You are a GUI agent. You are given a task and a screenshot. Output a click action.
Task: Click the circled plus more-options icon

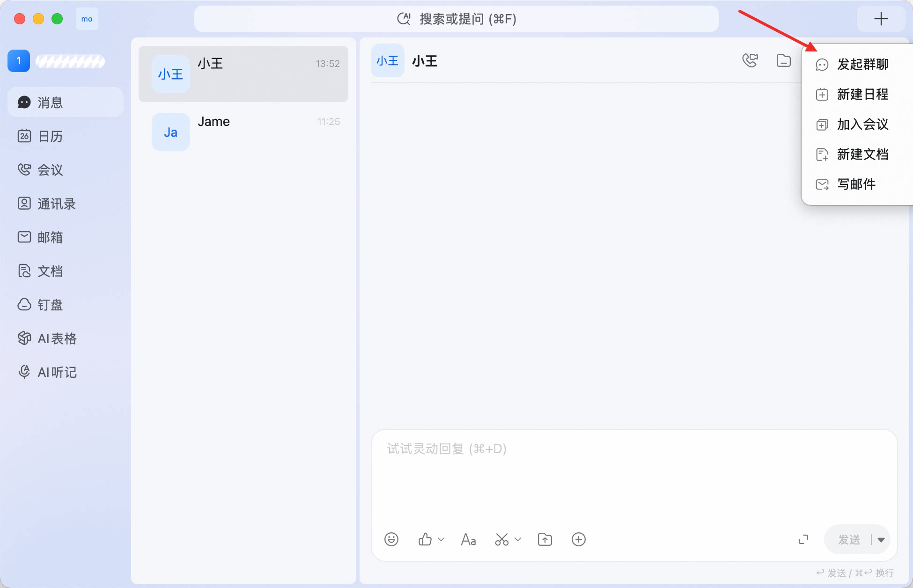[579, 539]
